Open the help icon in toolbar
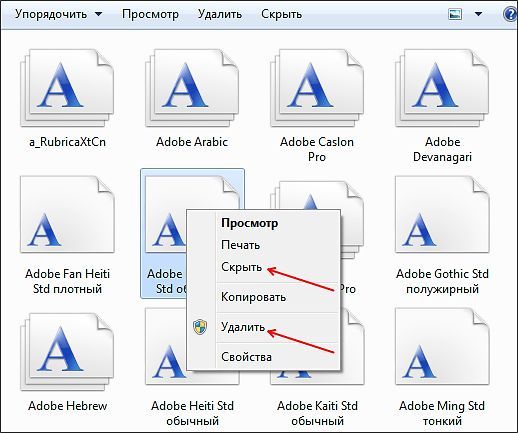Viewport: 518px width, 433px height. tap(510, 14)
